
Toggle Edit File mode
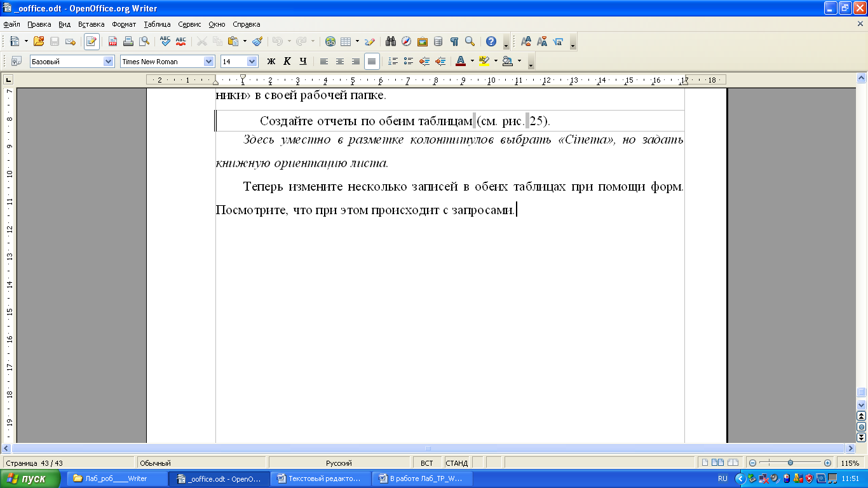(x=92, y=41)
